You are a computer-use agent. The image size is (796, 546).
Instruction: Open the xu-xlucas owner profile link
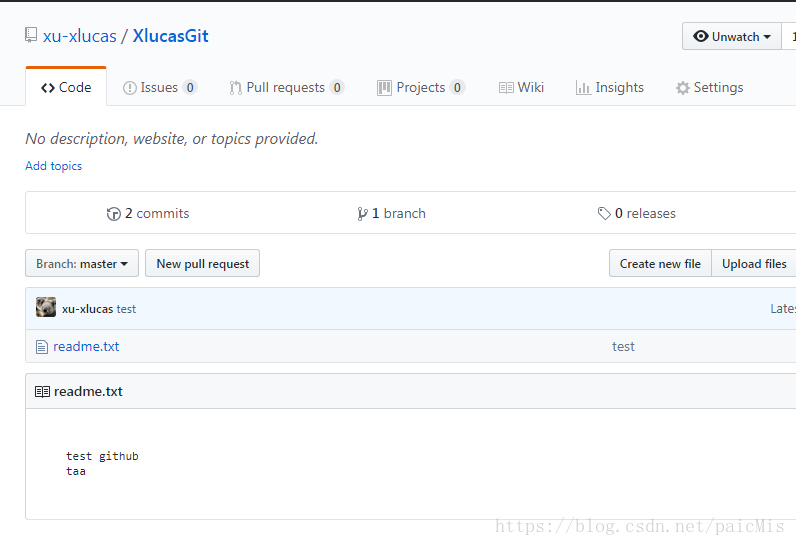pyautogui.click(x=80, y=36)
